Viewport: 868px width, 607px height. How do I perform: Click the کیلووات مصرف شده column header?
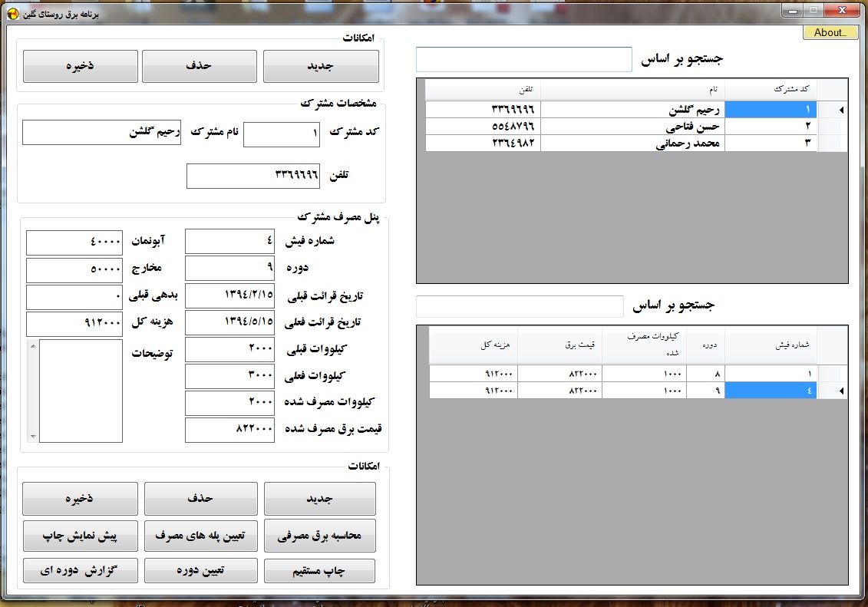[x=645, y=345]
